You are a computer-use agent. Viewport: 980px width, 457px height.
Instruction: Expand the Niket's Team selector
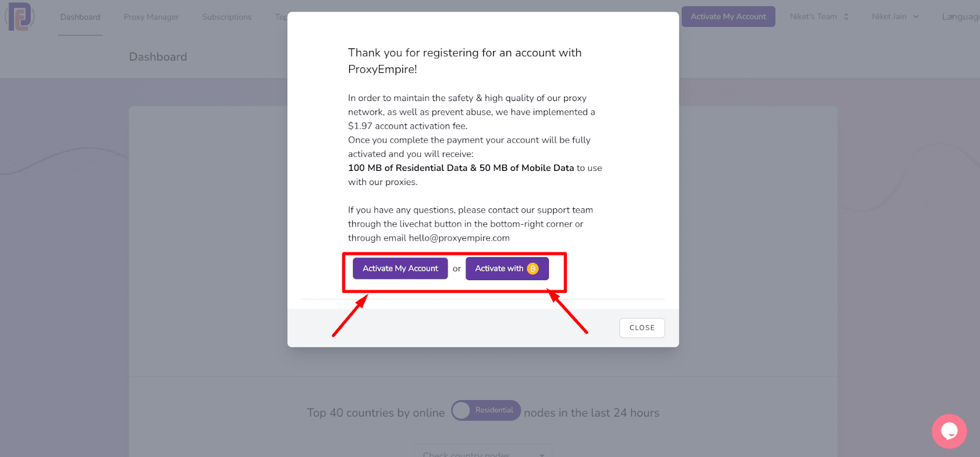tap(820, 17)
